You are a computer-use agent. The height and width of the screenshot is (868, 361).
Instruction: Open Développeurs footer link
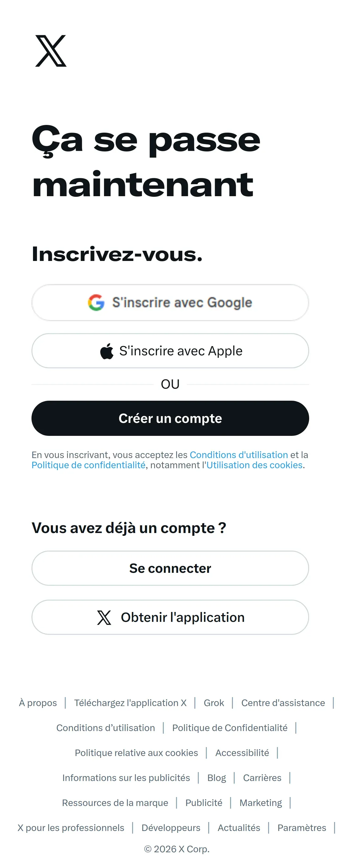tap(171, 828)
